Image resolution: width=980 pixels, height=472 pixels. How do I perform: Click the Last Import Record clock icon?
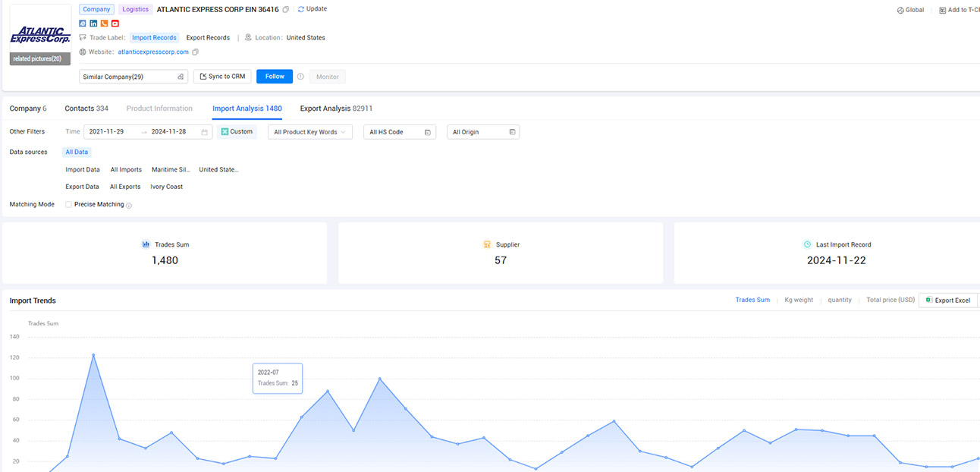pyautogui.click(x=807, y=244)
